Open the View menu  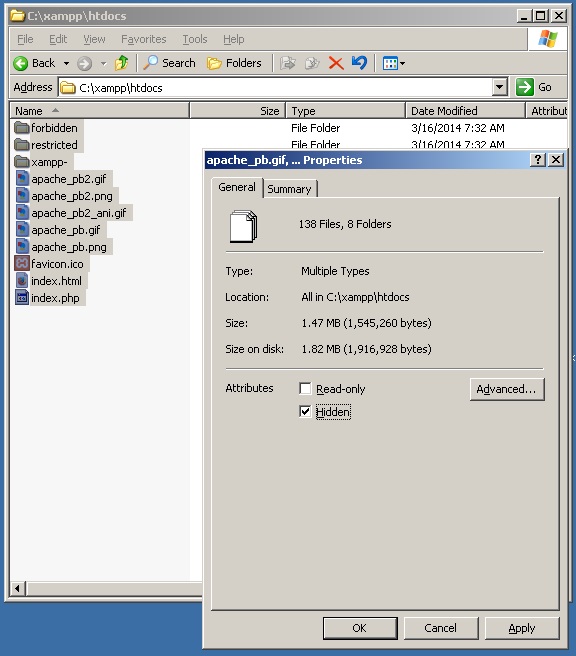coord(94,39)
